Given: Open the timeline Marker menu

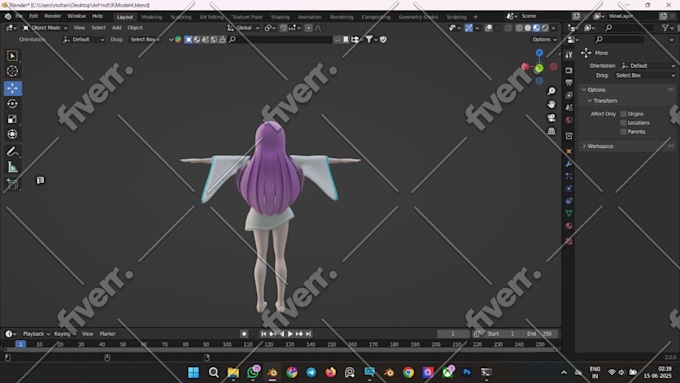Looking at the screenshot, I should pyautogui.click(x=108, y=334).
